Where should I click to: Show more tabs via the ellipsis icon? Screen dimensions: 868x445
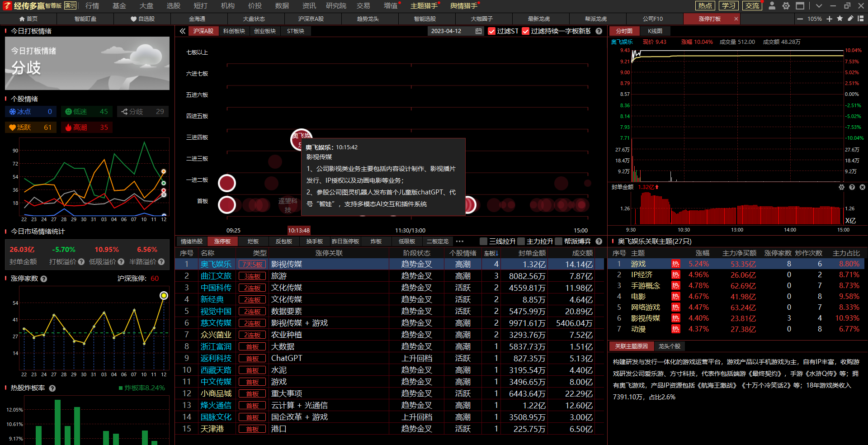pos(460,241)
